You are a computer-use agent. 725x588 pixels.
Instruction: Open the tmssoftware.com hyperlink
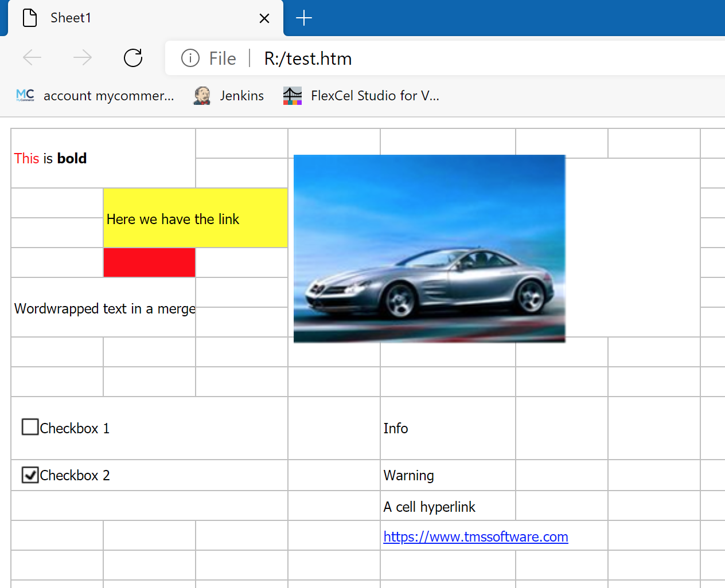[x=475, y=537]
